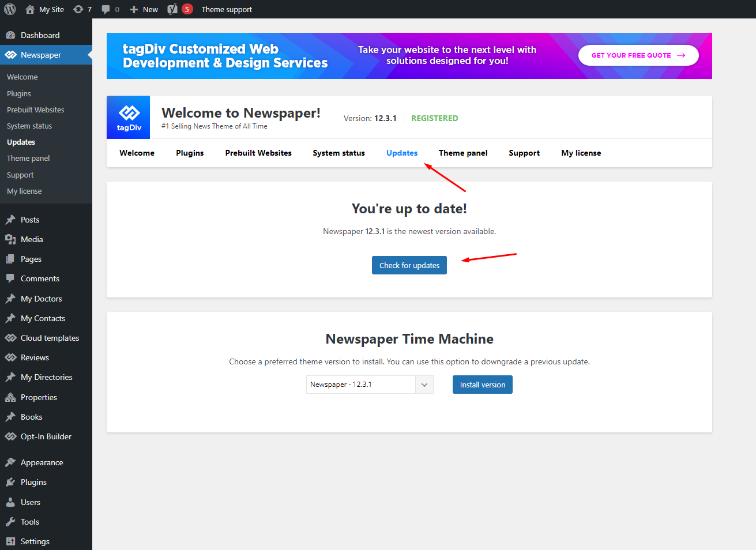Click the Comments icon in sidebar
The image size is (756, 550).
point(10,278)
